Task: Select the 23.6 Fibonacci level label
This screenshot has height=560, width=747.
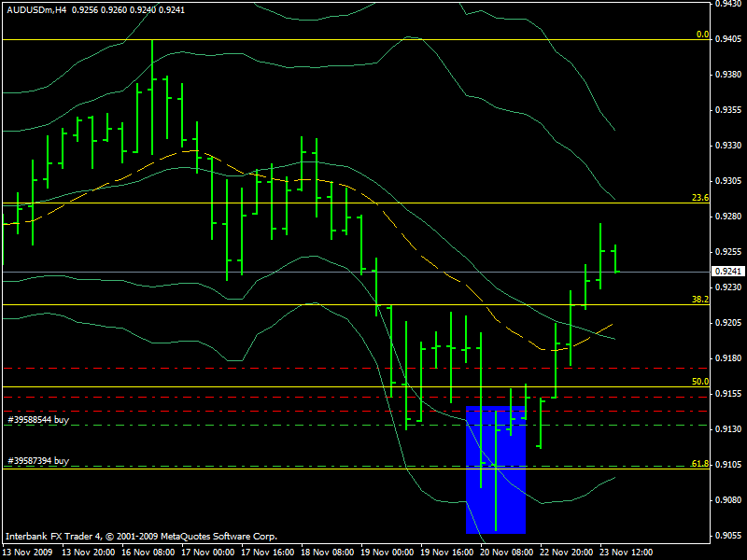Action: pyautogui.click(x=700, y=198)
